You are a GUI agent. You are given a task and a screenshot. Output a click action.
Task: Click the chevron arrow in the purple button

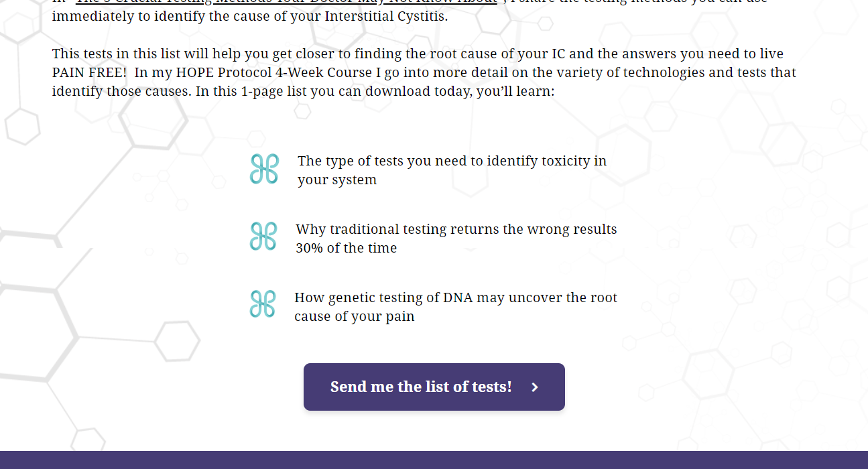pyautogui.click(x=534, y=387)
